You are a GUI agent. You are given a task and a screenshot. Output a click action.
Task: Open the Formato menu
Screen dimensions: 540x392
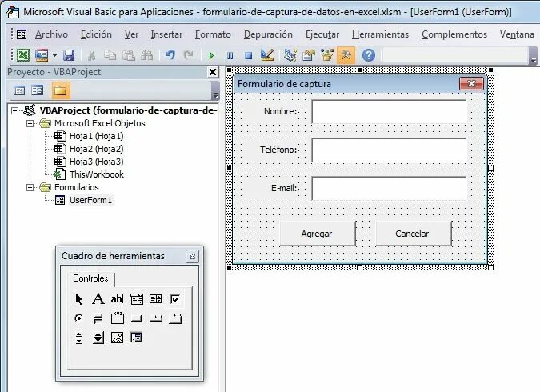pyautogui.click(x=213, y=34)
